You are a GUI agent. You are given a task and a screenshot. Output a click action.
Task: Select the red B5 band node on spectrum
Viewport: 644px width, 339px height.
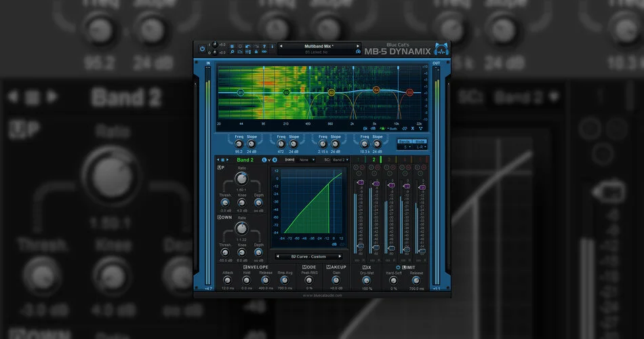point(409,93)
